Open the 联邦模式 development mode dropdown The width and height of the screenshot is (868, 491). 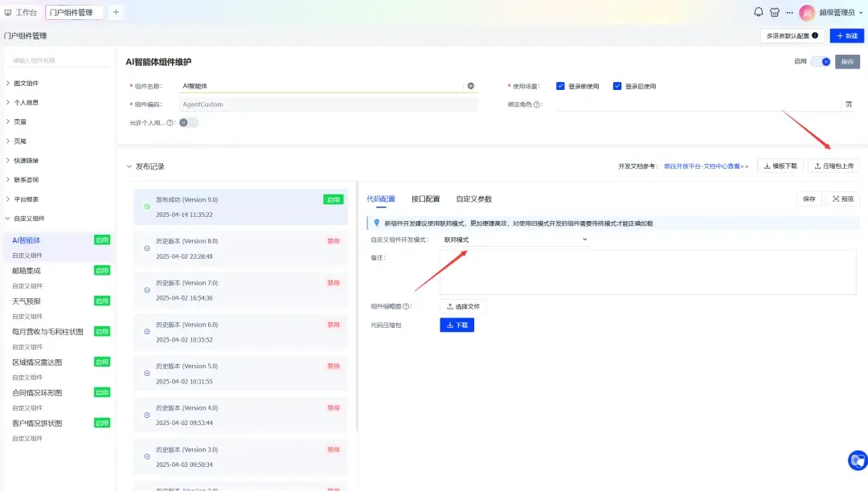[515, 239]
